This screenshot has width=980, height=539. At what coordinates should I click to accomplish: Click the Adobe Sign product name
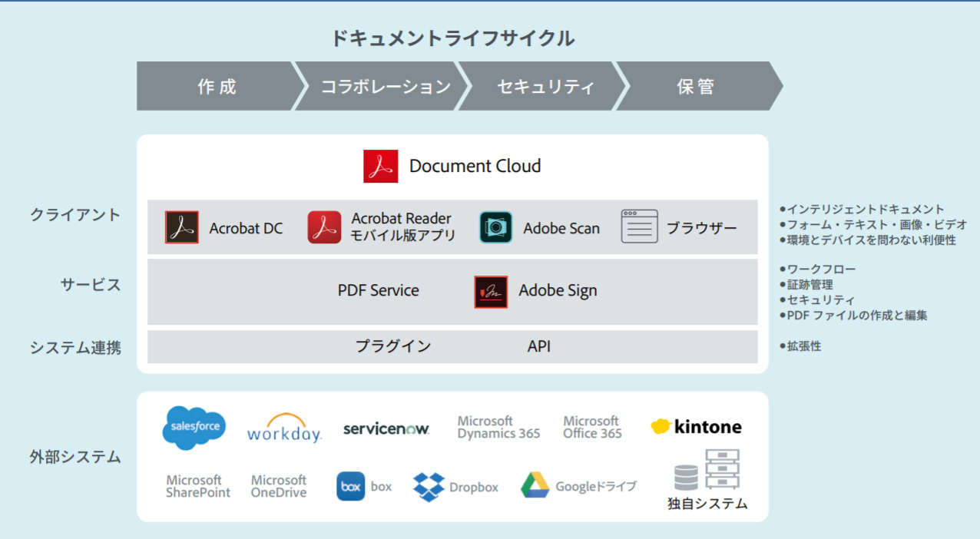(558, 290)
